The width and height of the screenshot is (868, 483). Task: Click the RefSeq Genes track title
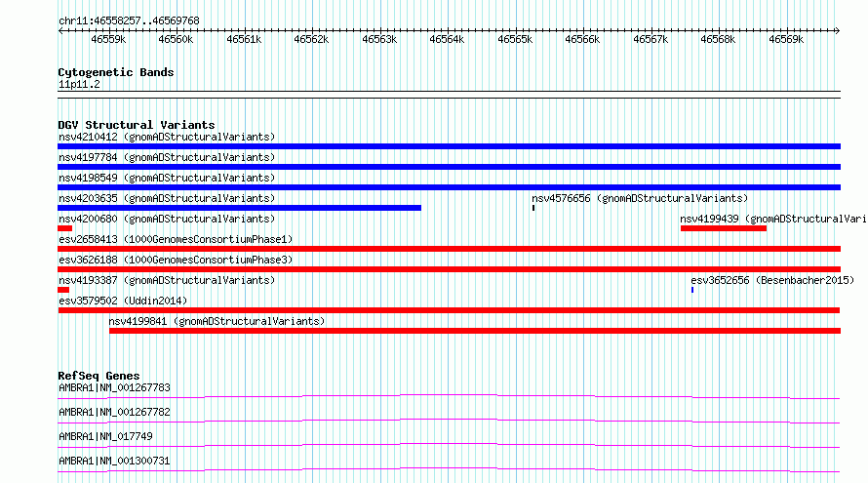pyautogui.click(x=99, y=376)
